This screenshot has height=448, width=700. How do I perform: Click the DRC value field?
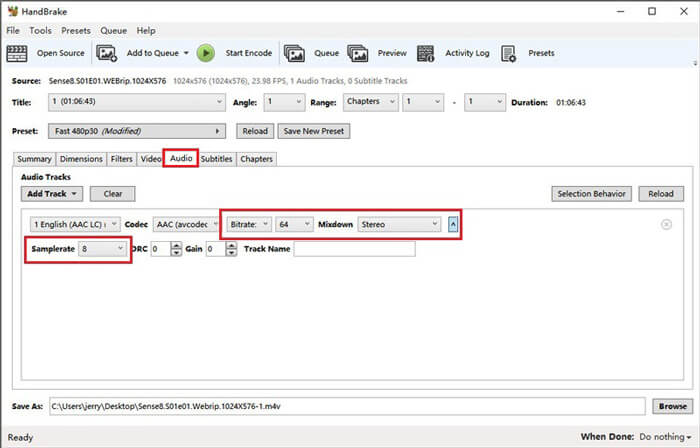pos(161,249)
